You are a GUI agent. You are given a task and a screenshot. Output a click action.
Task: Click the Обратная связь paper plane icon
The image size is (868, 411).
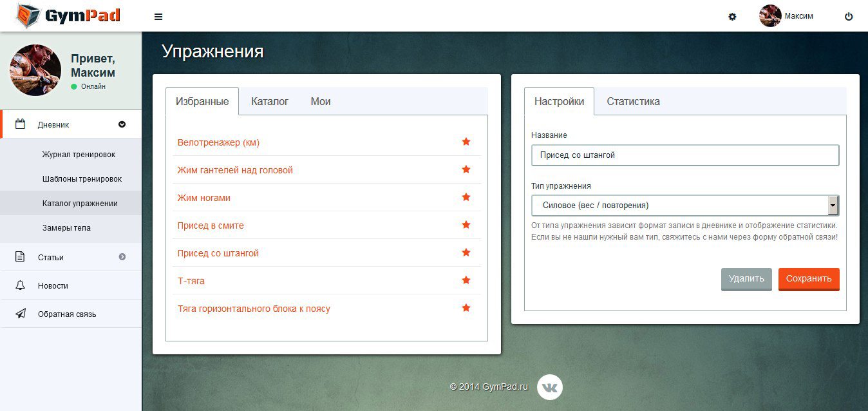[x=21, y=314]
